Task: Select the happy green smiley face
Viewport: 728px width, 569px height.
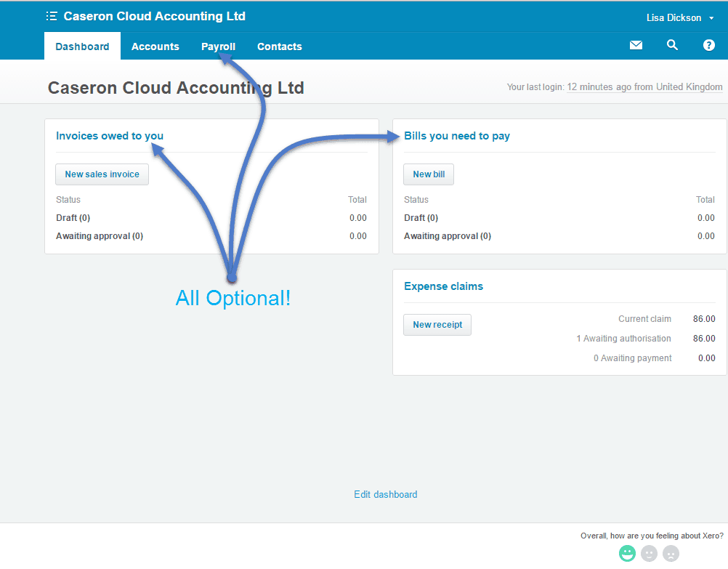Action: [627, 553]
